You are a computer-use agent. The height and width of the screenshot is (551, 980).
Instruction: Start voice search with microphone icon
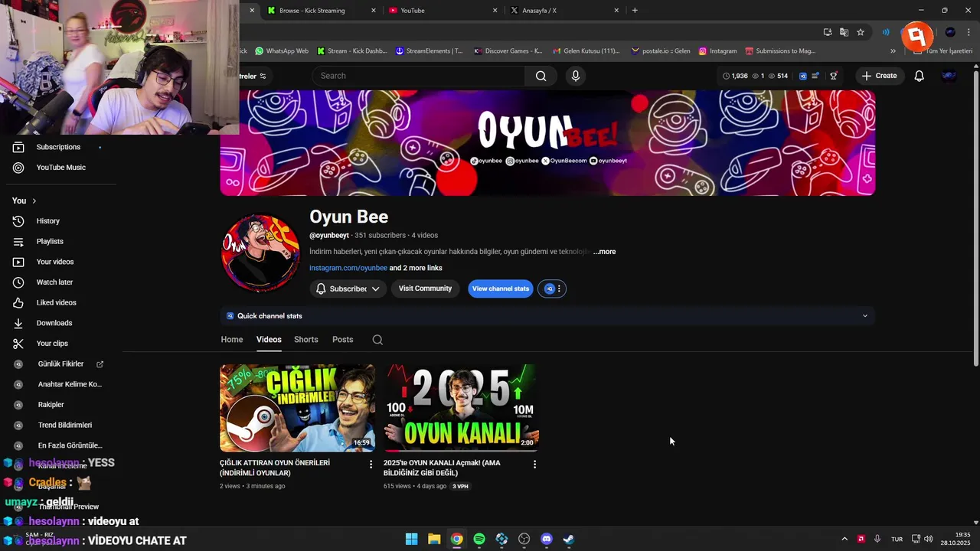click(576, 76)
